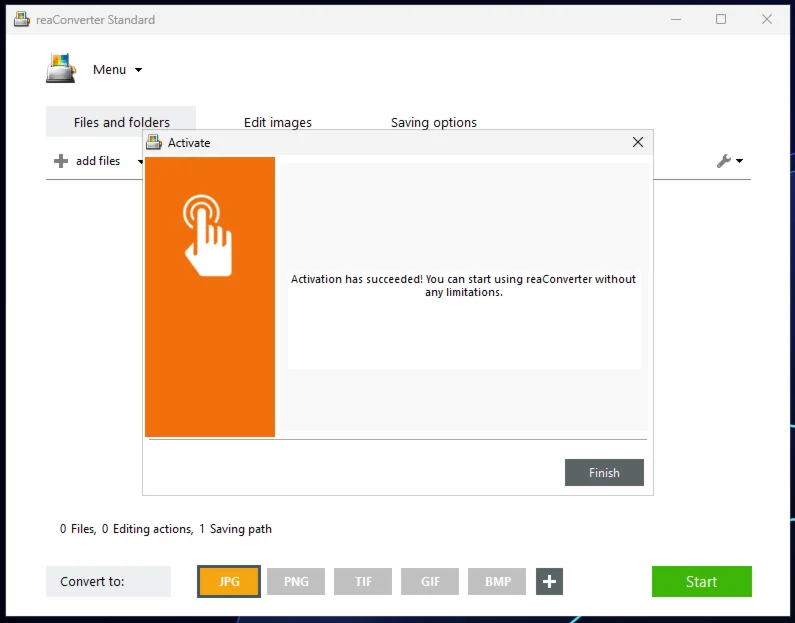This screenshot has height=623, width=795.
Task: Maximize the reaConverter Standard window
Action: [720, 19]
